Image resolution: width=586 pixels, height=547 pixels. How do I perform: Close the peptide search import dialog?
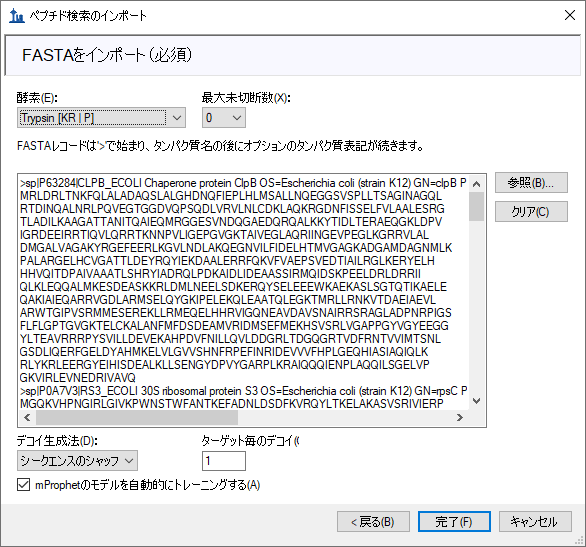click(570, 15)
